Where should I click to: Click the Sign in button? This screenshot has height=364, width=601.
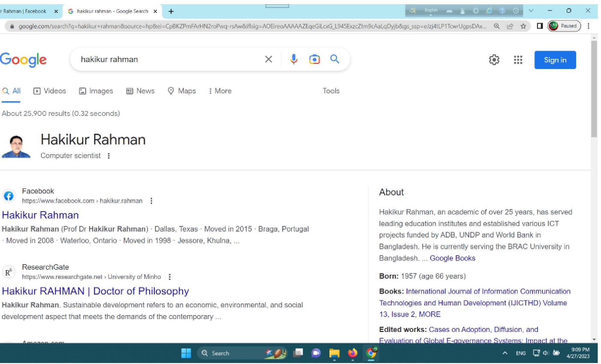[x=555, y=60]
